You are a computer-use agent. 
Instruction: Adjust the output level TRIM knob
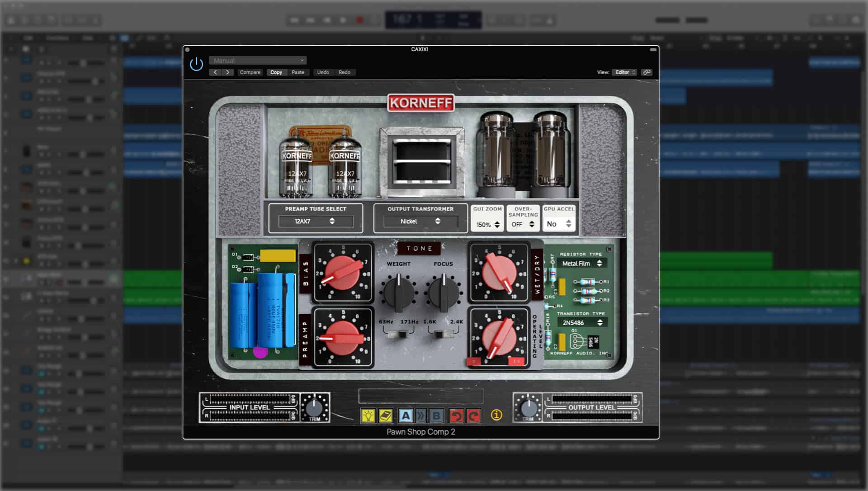pyautogui.click(x=528, y=408)
